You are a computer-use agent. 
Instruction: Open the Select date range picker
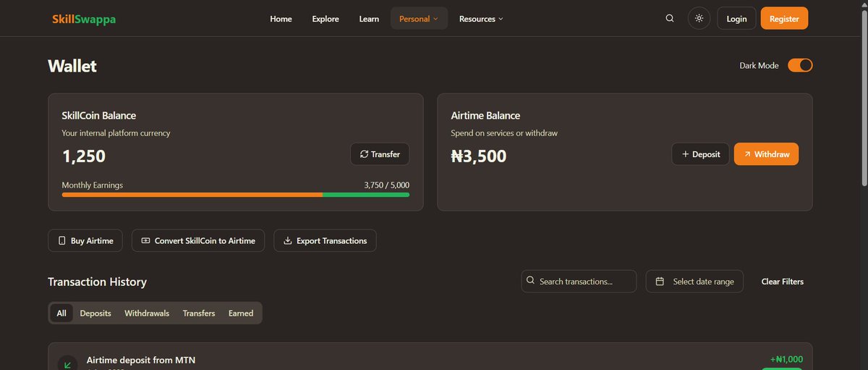pos(694,281)
